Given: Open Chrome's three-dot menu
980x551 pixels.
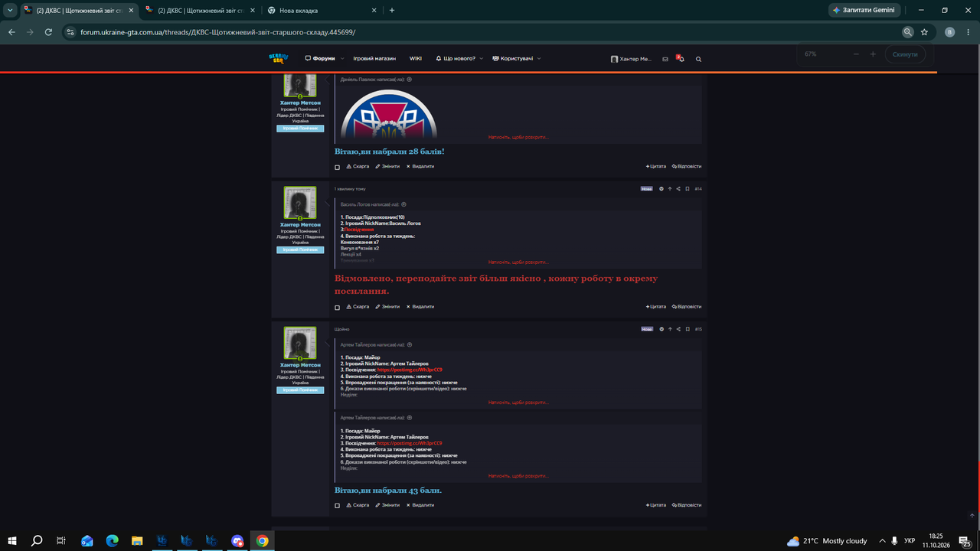Looking at the screenshot, I should click(x=967, y=32).
